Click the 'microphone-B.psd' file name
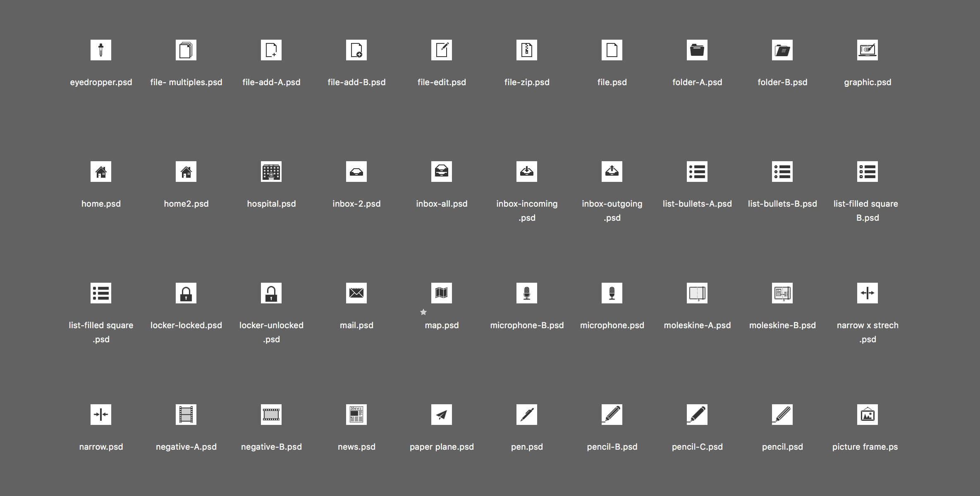Image resolution: width=980 pixels, height=496 pixels. [527, 325]
